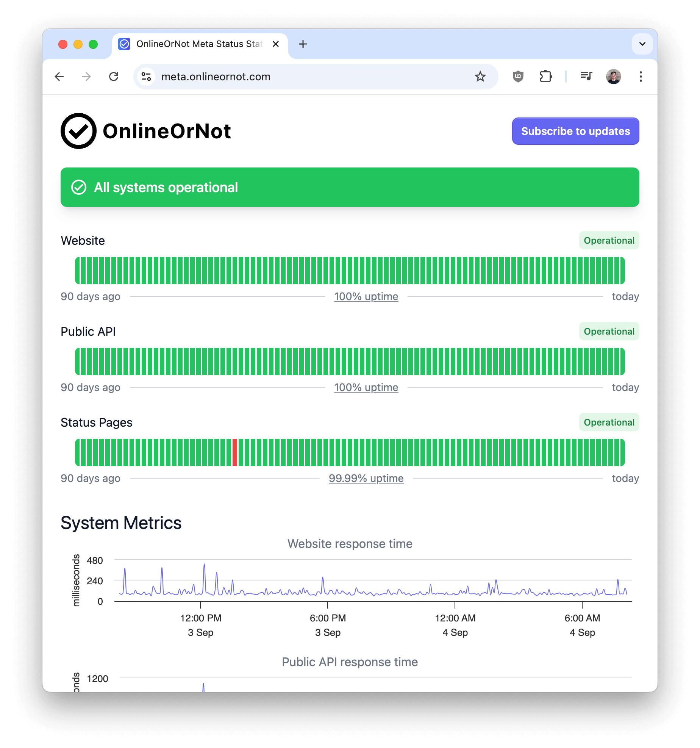Close the OnlineOrNot Meta Status tab
700x748 pixels.
(x=276, y=44)
